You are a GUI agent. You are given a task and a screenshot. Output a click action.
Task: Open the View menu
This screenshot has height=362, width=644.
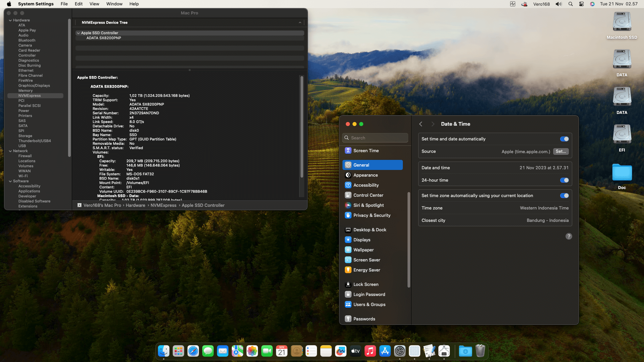click(94, 4)
